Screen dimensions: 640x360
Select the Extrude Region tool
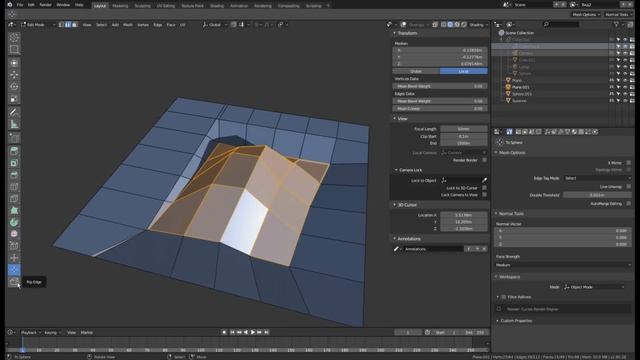(14, 151)
